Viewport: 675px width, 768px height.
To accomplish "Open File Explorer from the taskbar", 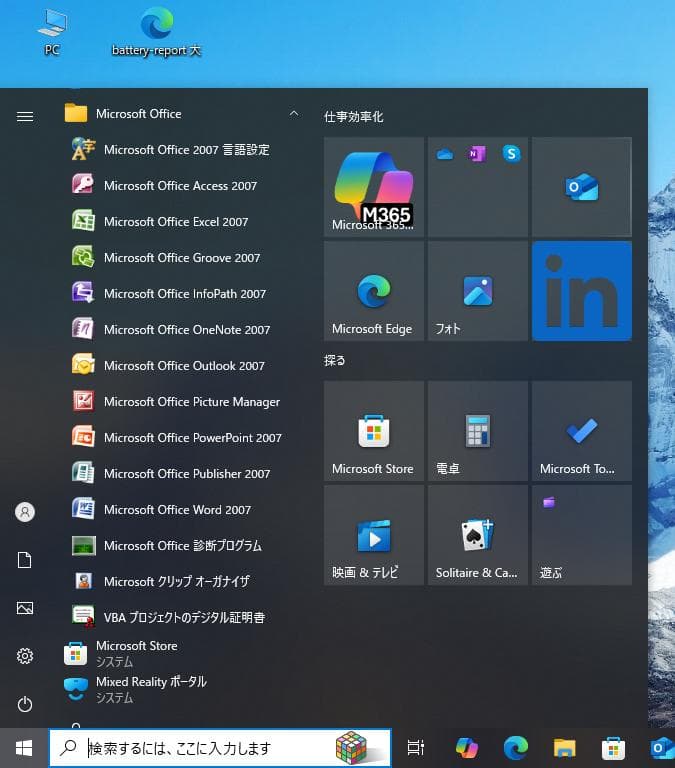I will coord(564,748).
